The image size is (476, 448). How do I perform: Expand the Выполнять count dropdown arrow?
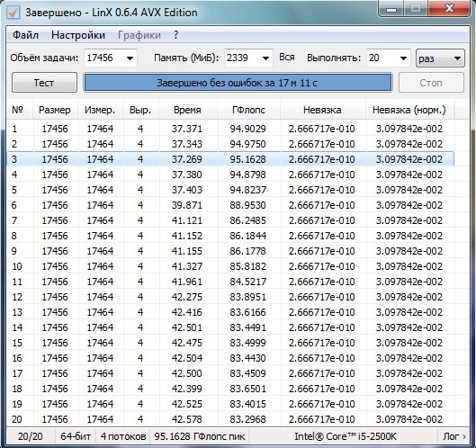click(403, 58)
